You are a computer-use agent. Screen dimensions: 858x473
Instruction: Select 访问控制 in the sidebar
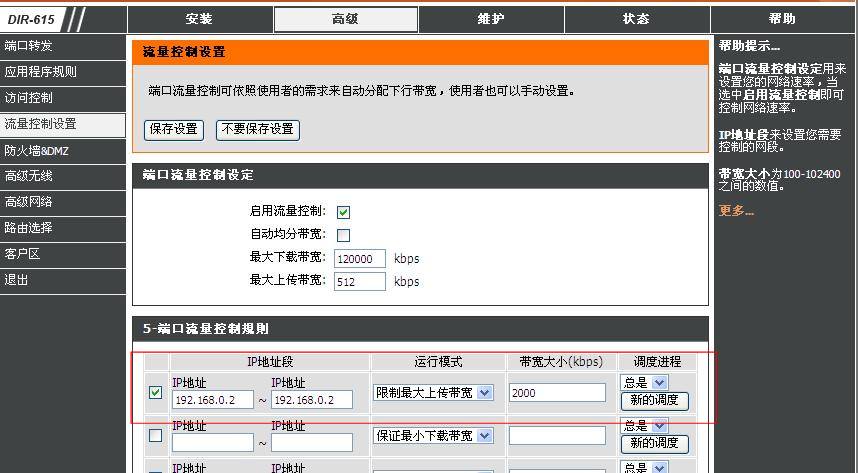[x=62, y=99]
